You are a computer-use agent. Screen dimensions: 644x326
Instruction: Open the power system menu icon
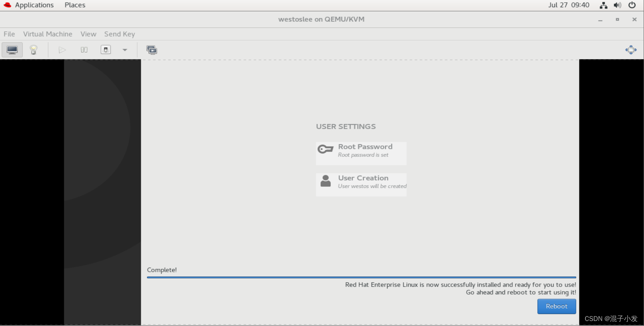632,5
